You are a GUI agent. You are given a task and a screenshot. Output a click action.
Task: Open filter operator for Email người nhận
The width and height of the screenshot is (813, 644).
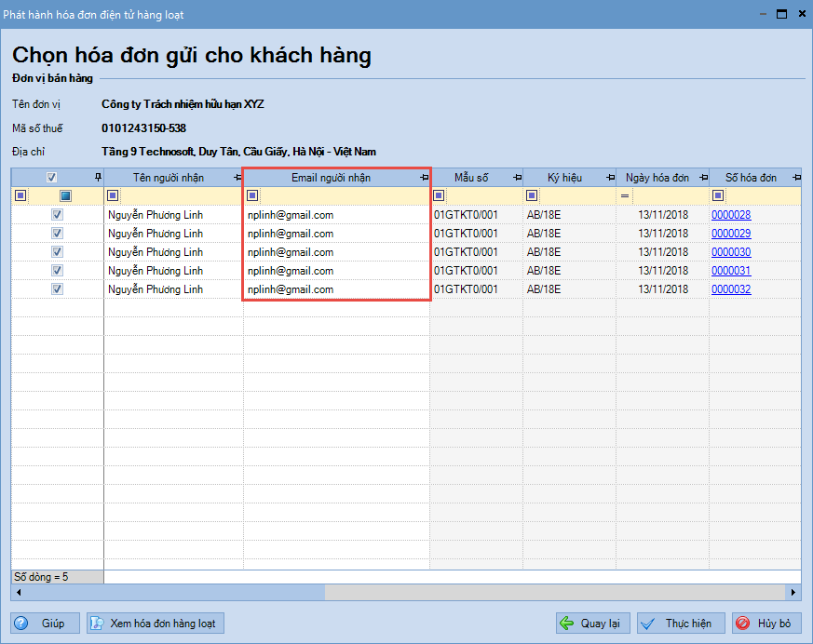pyautogui.click(x=252, y=195)
